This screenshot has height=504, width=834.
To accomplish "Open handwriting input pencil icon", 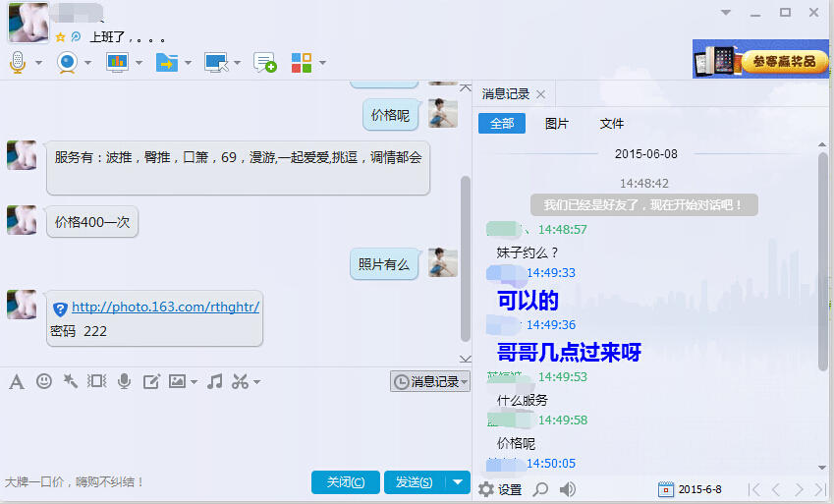I will 151,381.
